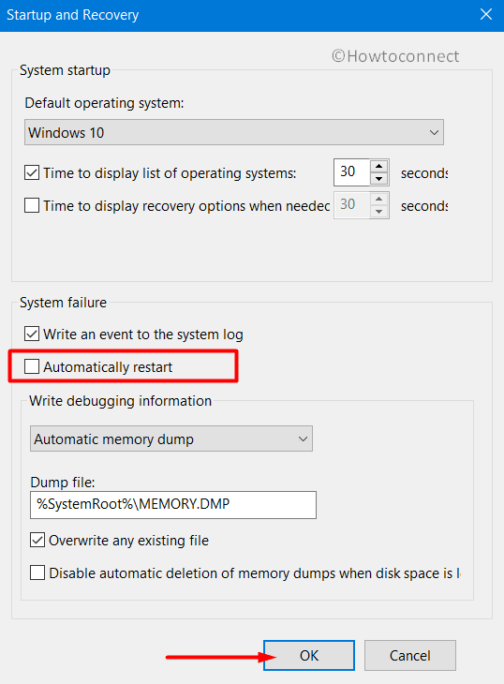Click the System startup group label
504x684 pixels.
tap(65, 70)
